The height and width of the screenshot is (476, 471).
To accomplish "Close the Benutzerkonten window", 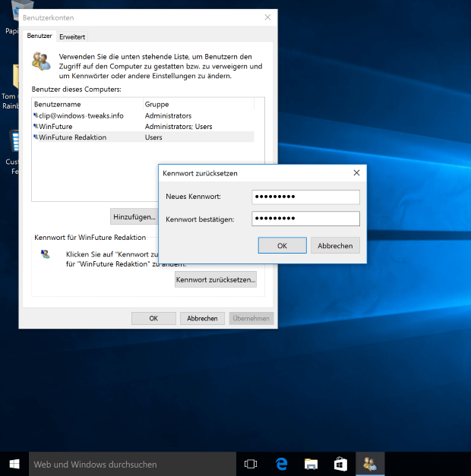I will click(x=267, y=17).
